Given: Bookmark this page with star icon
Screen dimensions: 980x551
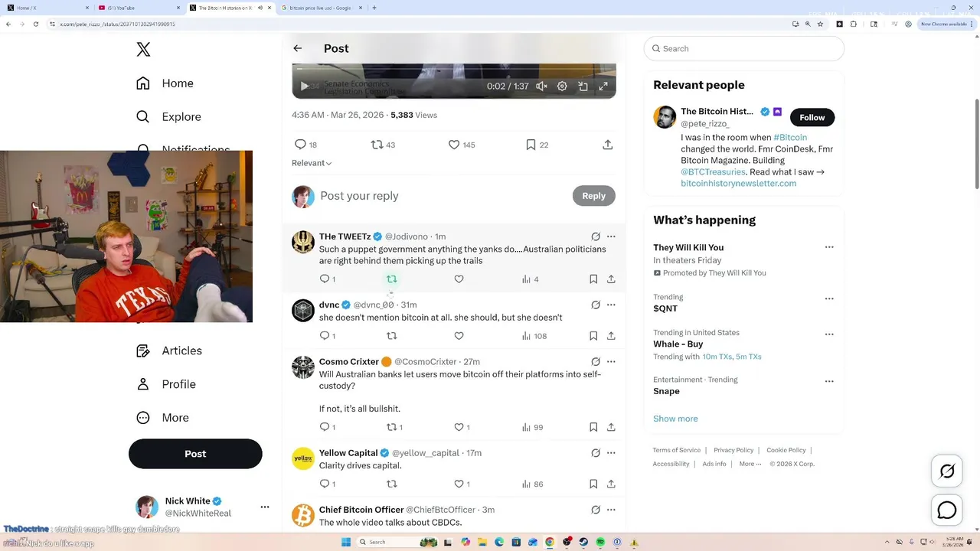Looking at the screenshot, I should 820,24.
